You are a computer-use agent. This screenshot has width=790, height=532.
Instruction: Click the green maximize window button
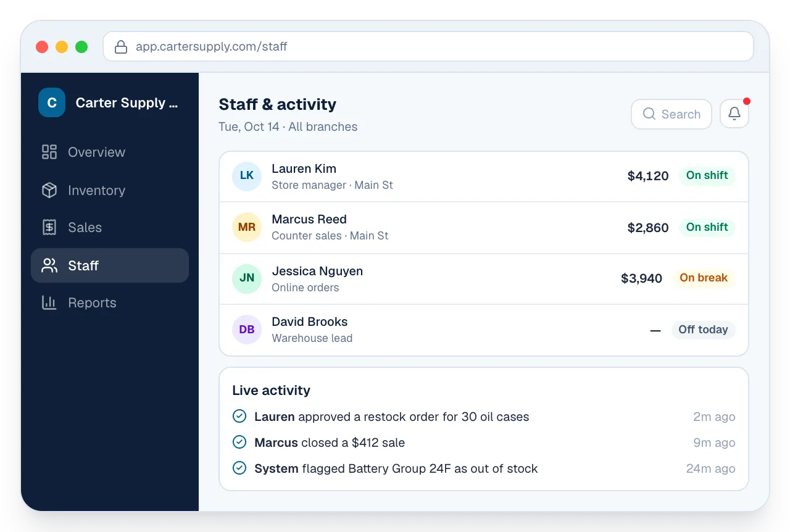pos(81,47)
